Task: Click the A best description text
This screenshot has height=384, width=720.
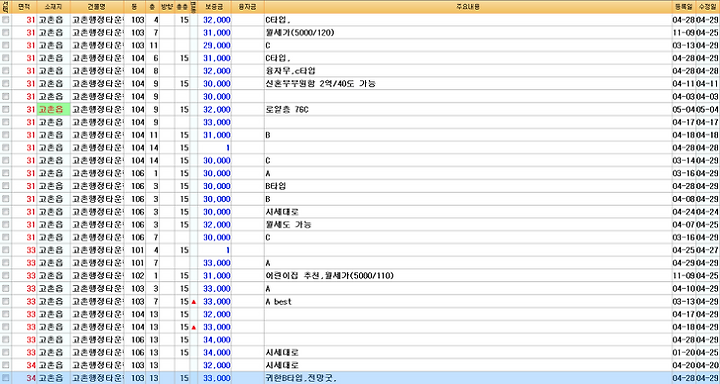Action: pos(278,302)
